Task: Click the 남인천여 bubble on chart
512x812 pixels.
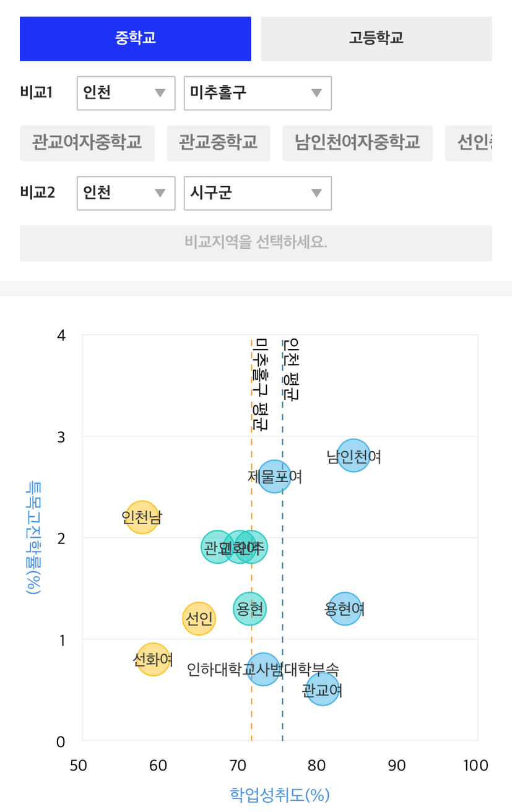Action: coord(354,456)
